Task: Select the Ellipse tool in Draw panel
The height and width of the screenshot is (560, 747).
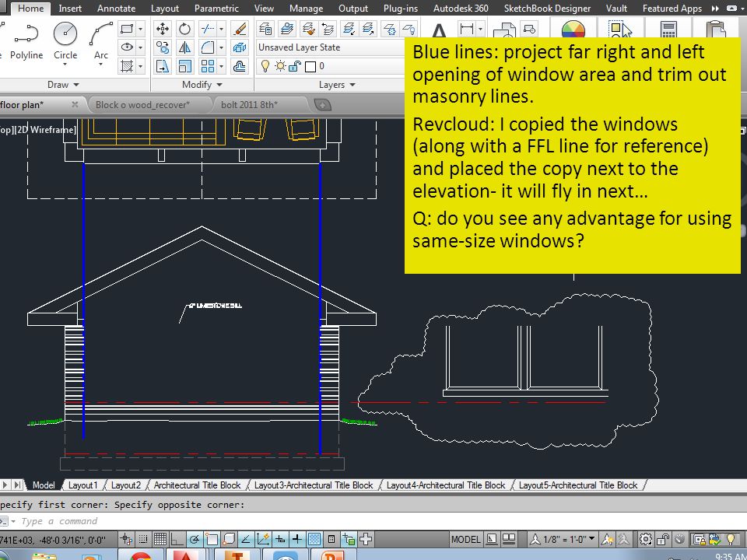Action: pos(127,47)
